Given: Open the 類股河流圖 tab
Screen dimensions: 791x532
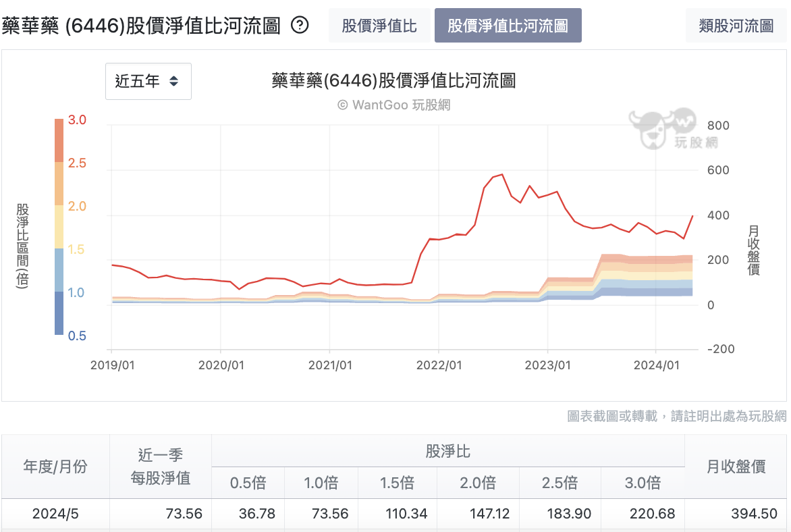Looking at the screenshot, I should point(736,25).
